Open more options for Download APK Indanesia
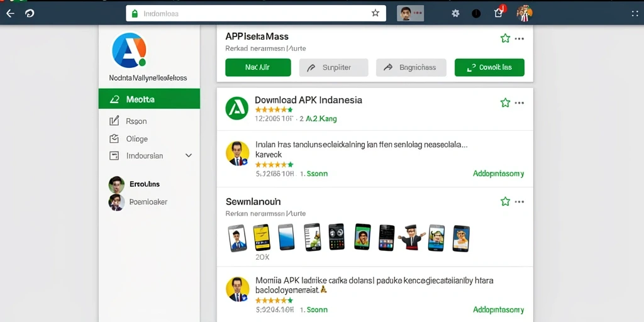The height and width of the screenshot is (322, 644). 519,103
